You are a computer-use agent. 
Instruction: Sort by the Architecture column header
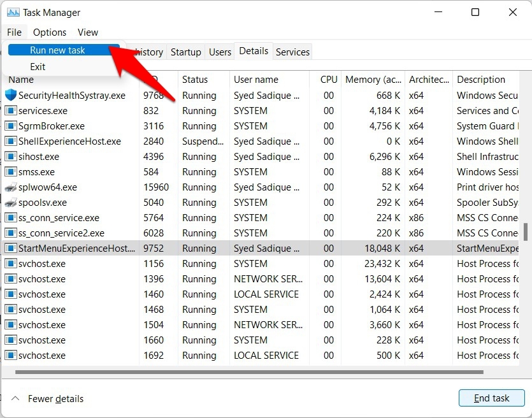(429, 80)
